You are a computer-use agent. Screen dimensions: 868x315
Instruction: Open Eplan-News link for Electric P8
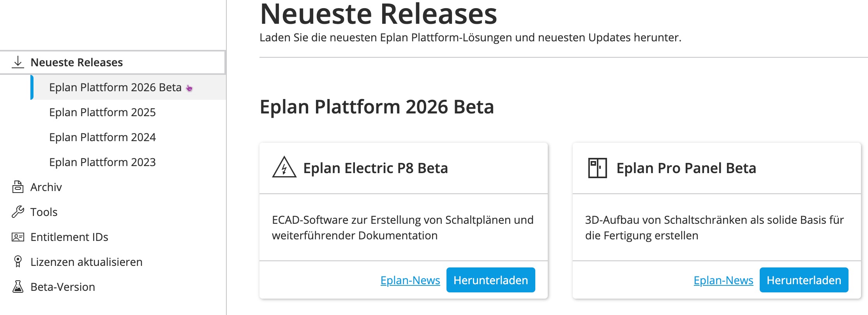coord(410,280)
